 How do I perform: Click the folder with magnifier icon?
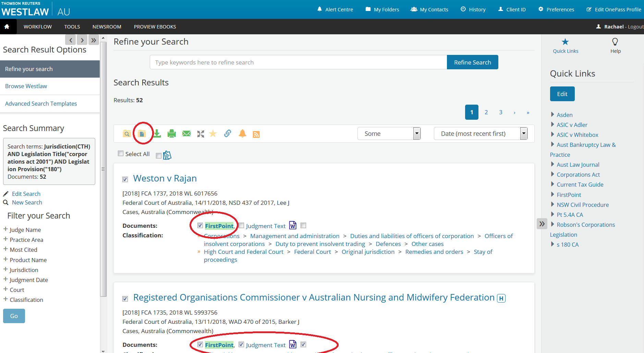[127, 134]
